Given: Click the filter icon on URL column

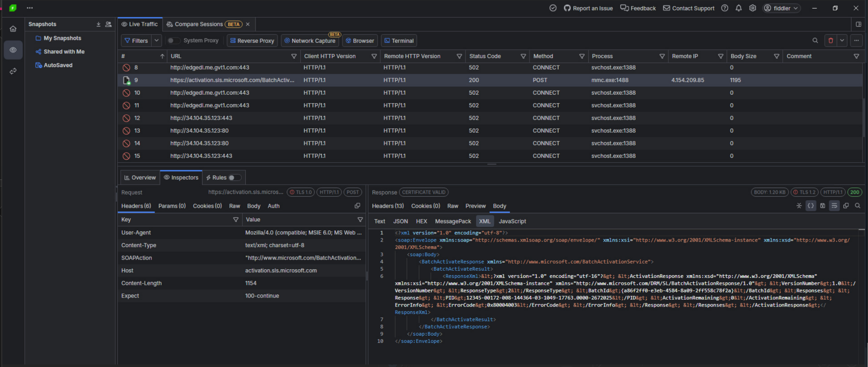Looking at the screenshot, I should (294, 56).
